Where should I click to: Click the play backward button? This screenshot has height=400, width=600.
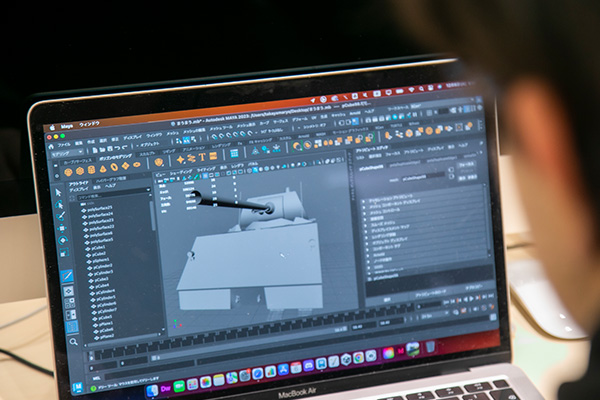[465, 299]
